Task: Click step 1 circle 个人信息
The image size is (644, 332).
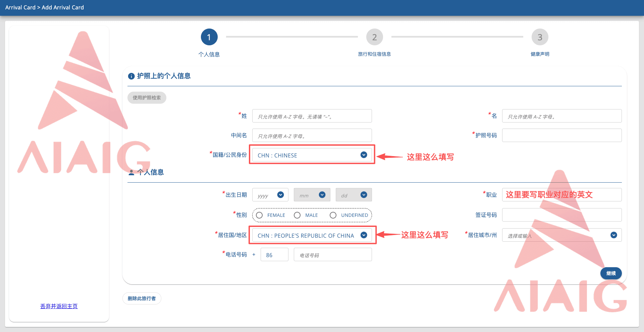Action: pos(209,37)
